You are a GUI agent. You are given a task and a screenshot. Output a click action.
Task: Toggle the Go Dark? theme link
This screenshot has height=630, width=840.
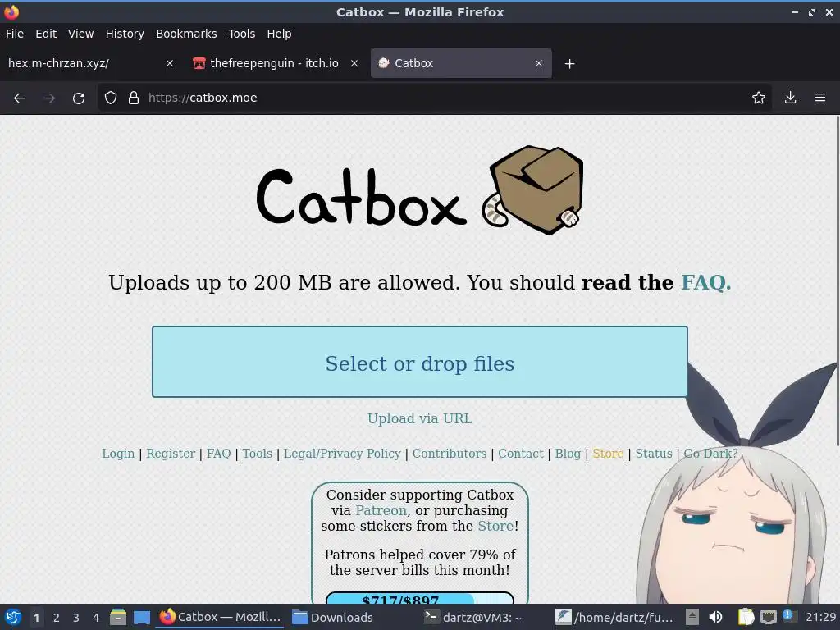710,454
